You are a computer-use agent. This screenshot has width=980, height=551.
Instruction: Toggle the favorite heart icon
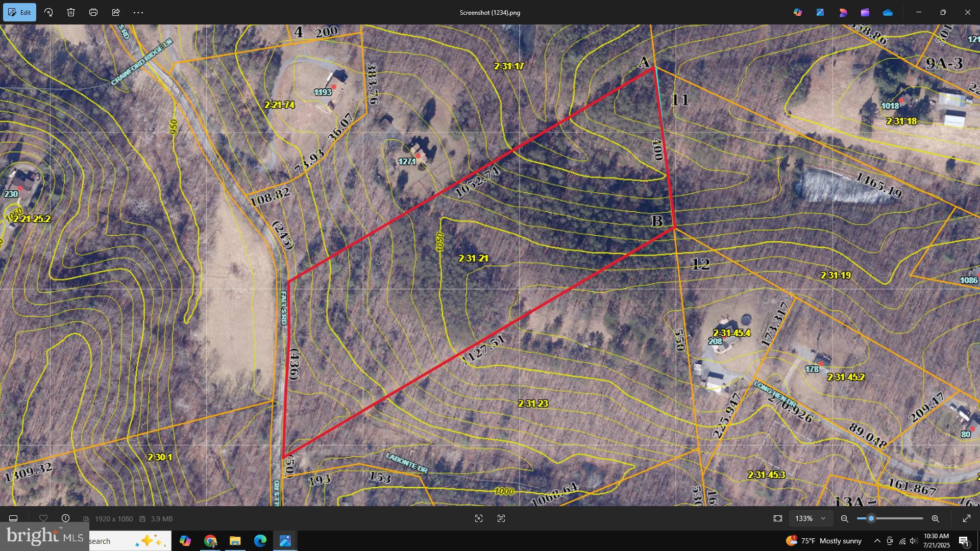[43, 518]
